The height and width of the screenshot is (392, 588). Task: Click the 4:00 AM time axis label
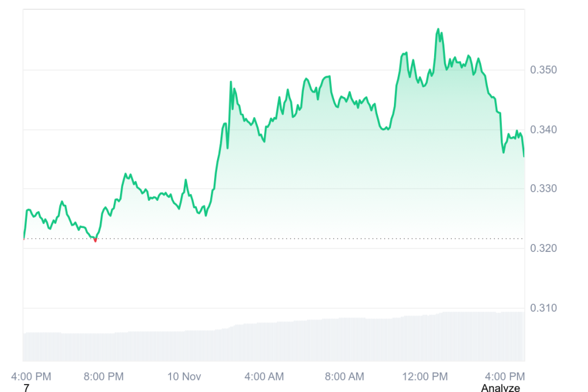click(x=264, y=377)
